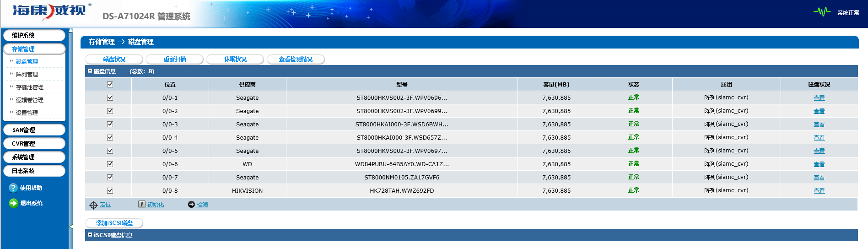Click model cell ST8000NM0105.ZA17GVF6
Image resolution: width=868 pixels, height=249 pixels.
(x=402, y=177)
